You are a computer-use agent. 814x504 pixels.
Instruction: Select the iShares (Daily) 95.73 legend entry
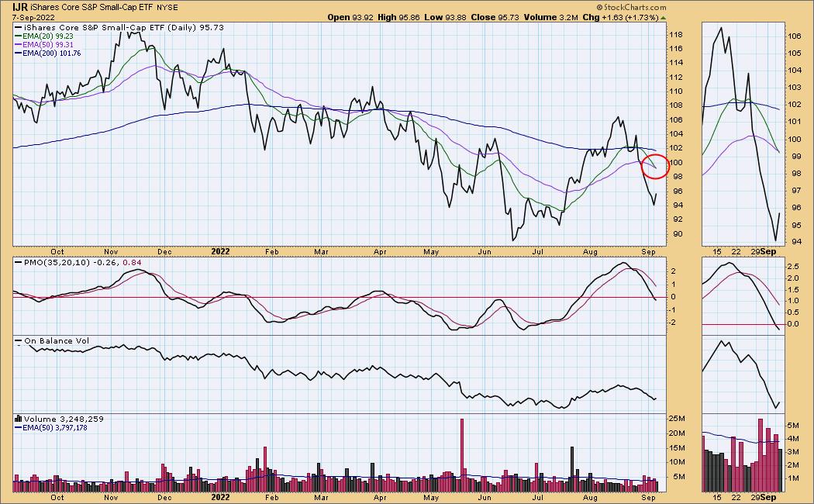(x=124, y=27)
